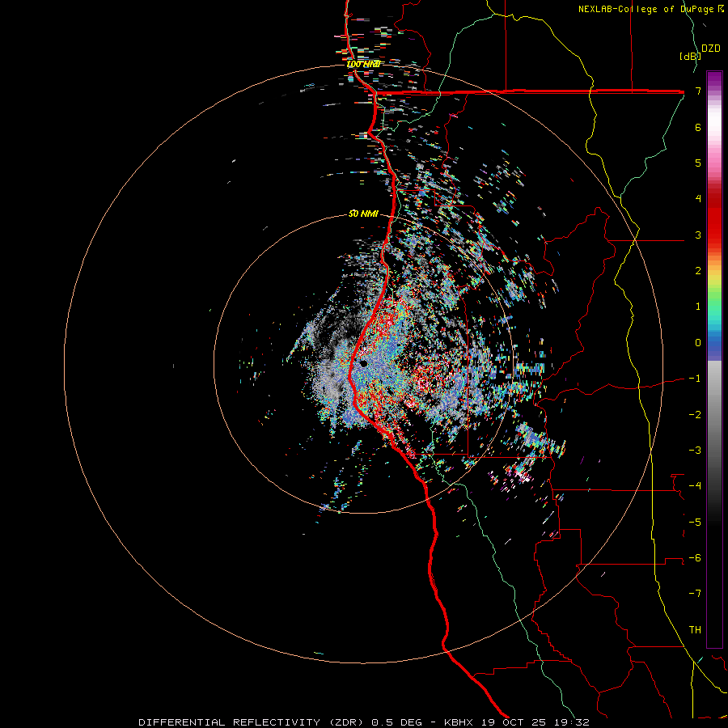Click the TH threshold label on the scale

(x=695, y=630)
